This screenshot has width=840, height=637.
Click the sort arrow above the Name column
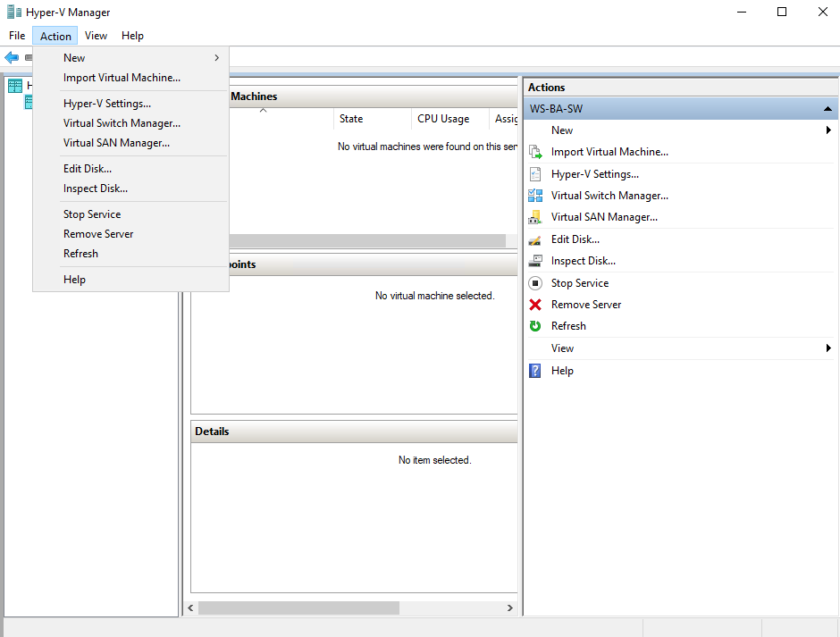[x=263, y=111]
